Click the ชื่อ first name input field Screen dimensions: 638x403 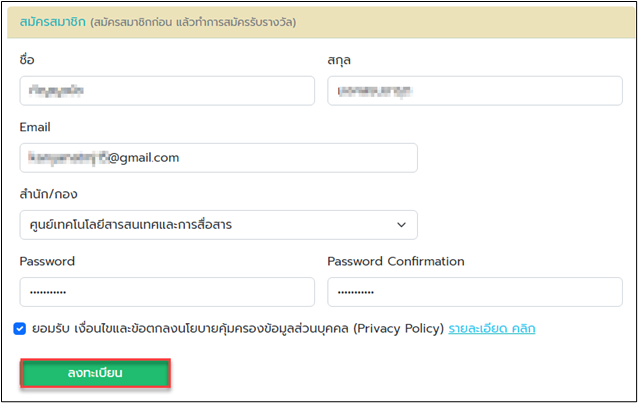[167, 91]
